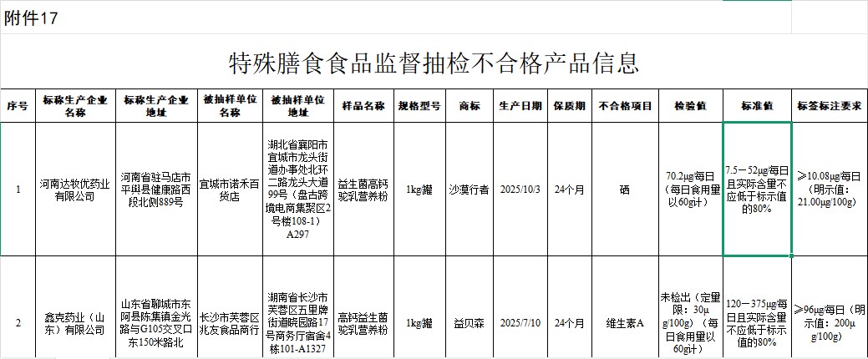Click the 沙漠行者 trademark cell
868x359 pixels.
click(469, 189)
